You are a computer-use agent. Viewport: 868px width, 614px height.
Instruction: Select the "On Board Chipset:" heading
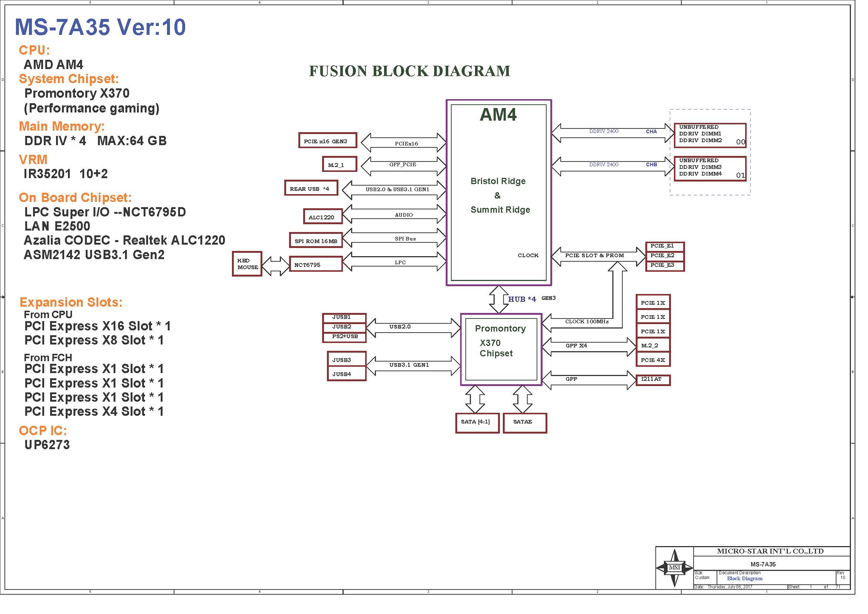(75, 197)
